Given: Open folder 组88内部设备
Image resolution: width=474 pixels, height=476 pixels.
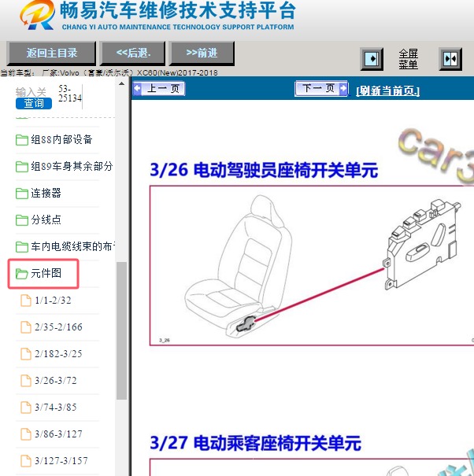Looking at the screenshot, I should (x=61, y=139).
